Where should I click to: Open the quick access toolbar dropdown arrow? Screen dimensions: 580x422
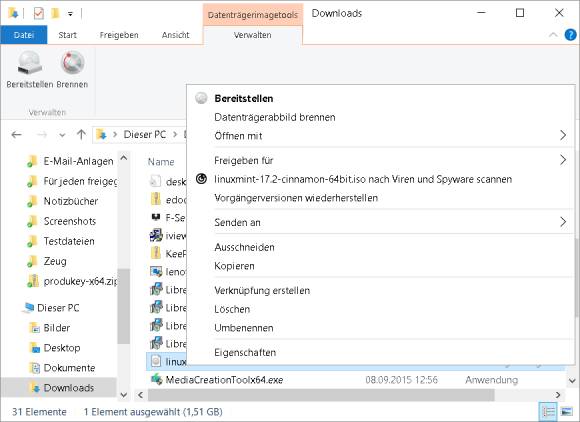coord(70,14)
